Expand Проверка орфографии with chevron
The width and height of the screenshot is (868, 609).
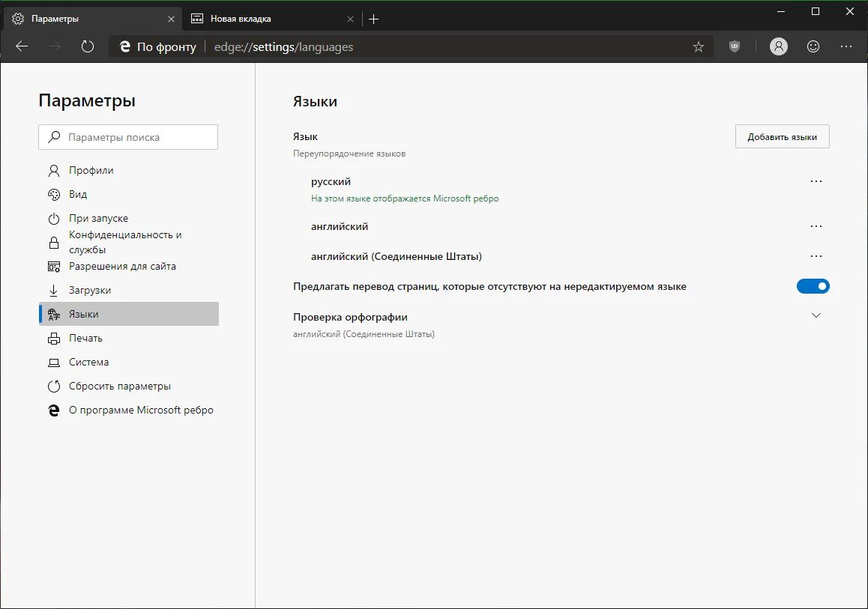click(816, 315)
